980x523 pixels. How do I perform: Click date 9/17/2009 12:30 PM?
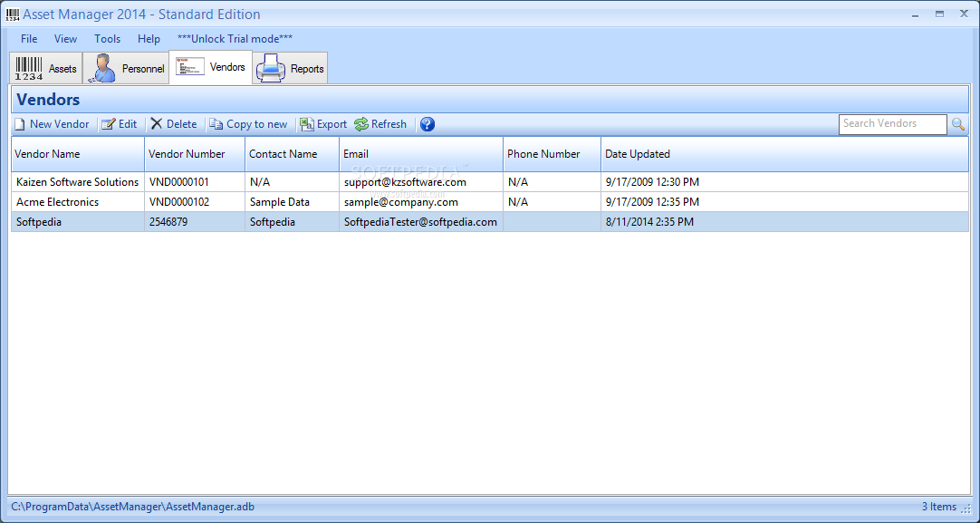click(x=652, y=182)
